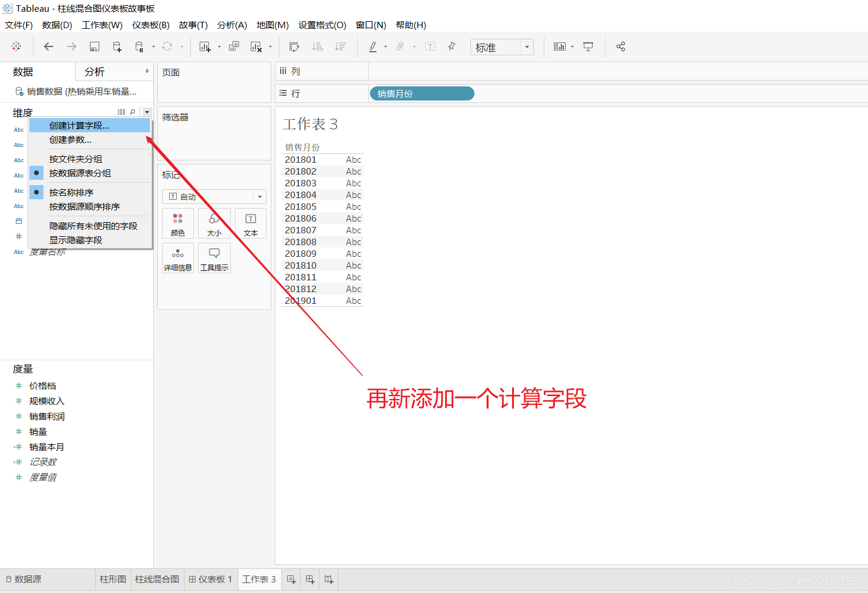This screenshot has width=868, height=593.
Task: Open the 分析(A) menu
Action: point(232,25)
